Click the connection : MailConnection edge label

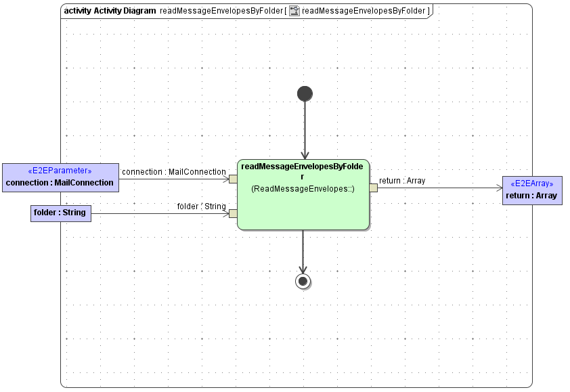coord(174,172)
